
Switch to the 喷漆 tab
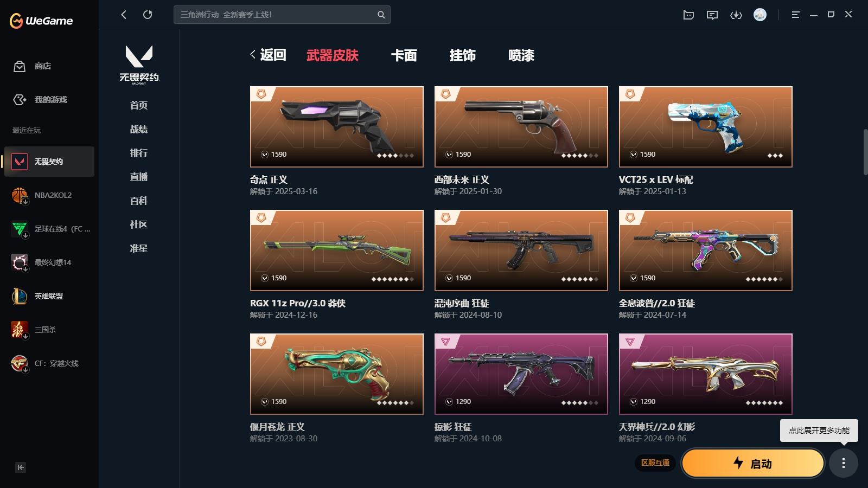[x=521, y=55]
